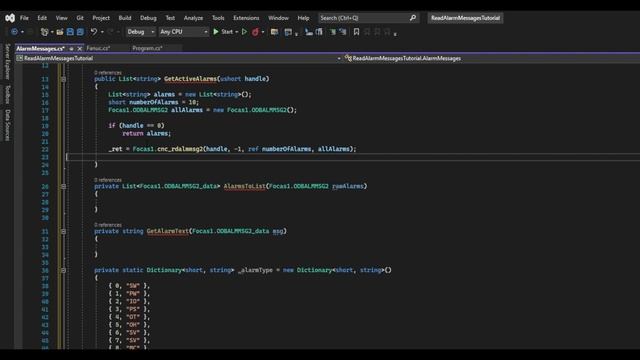Open ReadAlarmMessagesTutorial.AlarmMessages type navigation dropdown
This screenshot has height=360, width=640.
point(492,58)
